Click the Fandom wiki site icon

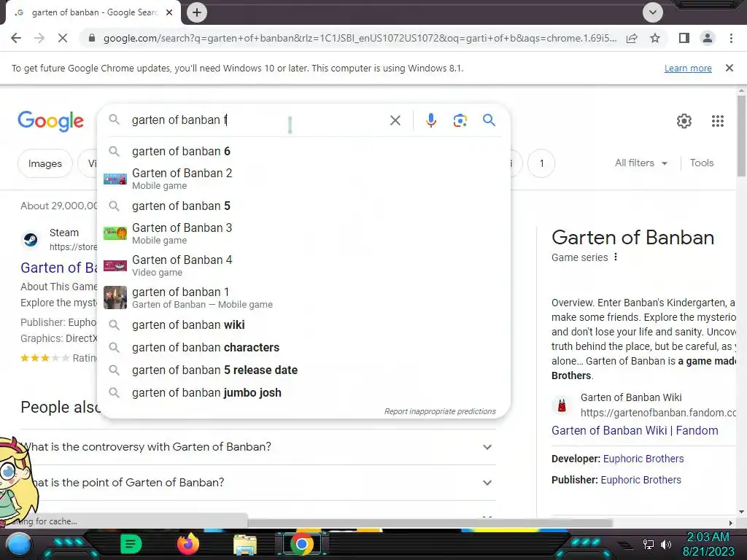561,405
